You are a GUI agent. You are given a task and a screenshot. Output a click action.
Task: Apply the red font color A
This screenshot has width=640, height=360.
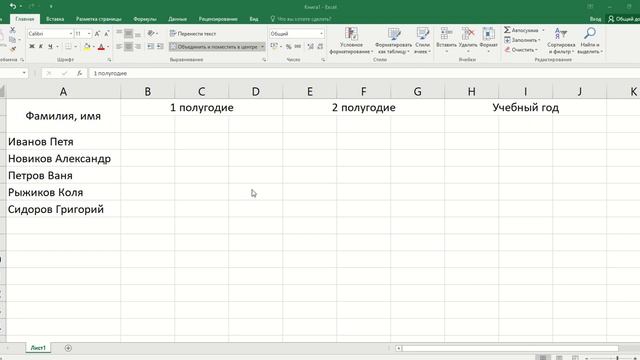pos(101,47)
